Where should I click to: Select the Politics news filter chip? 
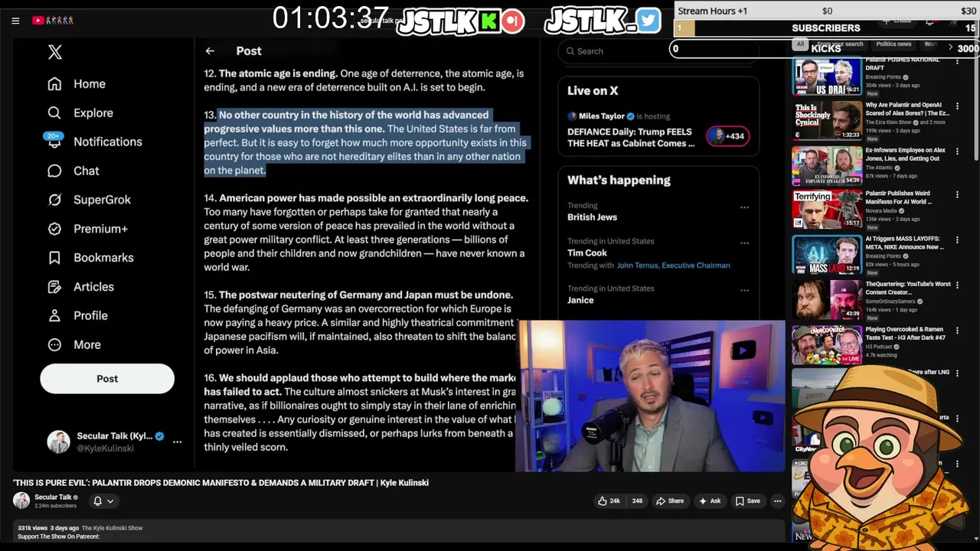(x=893, y=44)
